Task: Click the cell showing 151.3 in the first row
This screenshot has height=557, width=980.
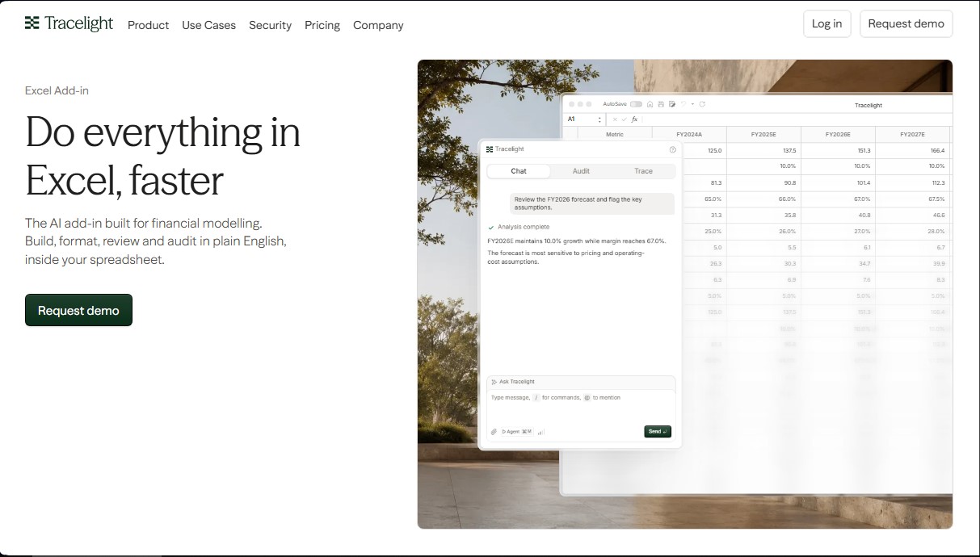Action: tap(838, 150)
